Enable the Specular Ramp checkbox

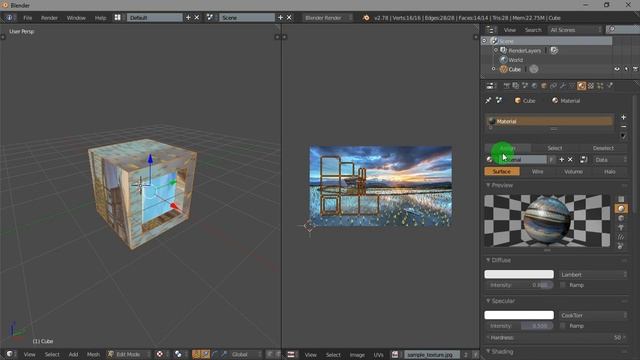point(563,326)
